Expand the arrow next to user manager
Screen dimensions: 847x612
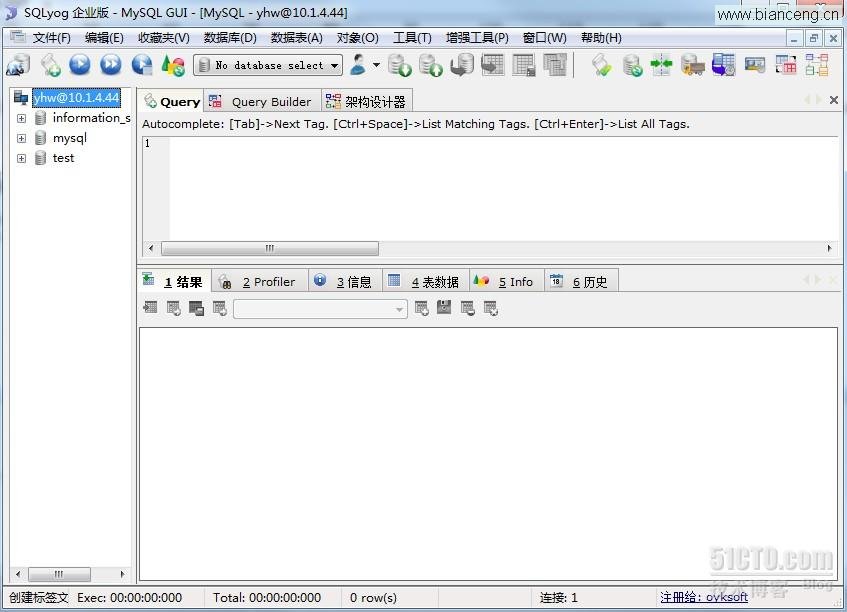(x=377, y=65)
